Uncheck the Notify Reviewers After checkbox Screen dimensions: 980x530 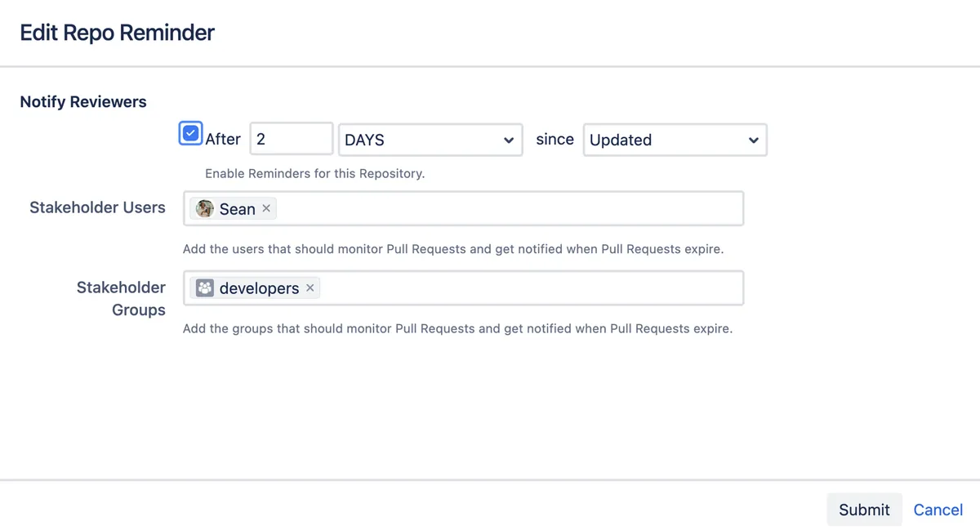coord(190,133)
